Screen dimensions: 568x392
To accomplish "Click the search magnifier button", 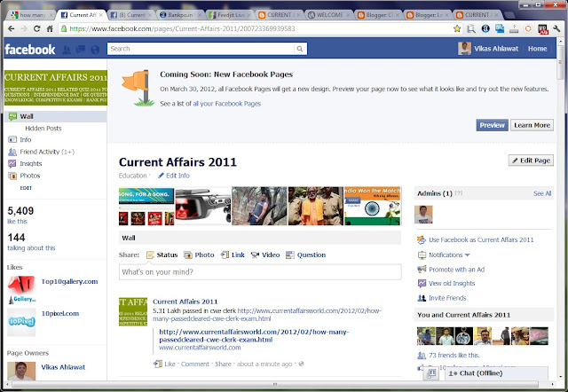I will 300,49.
